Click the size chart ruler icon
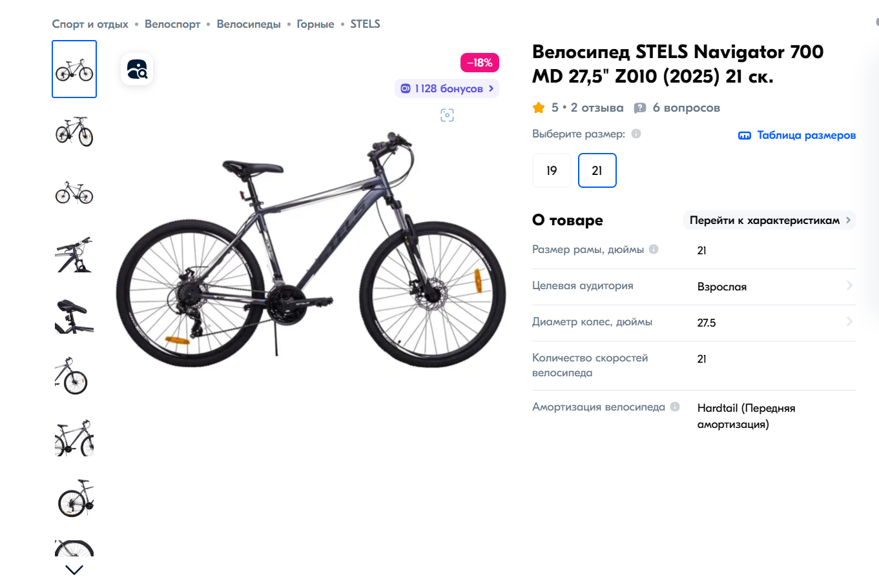The width and height of the screenshot is (879, 588). coord(745,136)
